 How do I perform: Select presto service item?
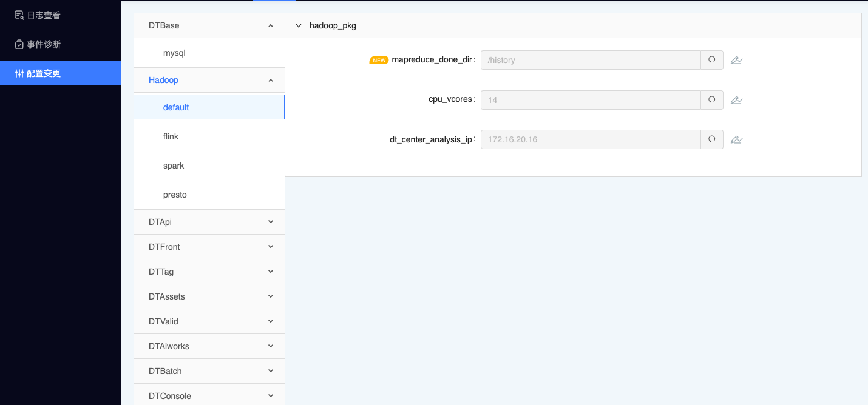click(175, 195)
